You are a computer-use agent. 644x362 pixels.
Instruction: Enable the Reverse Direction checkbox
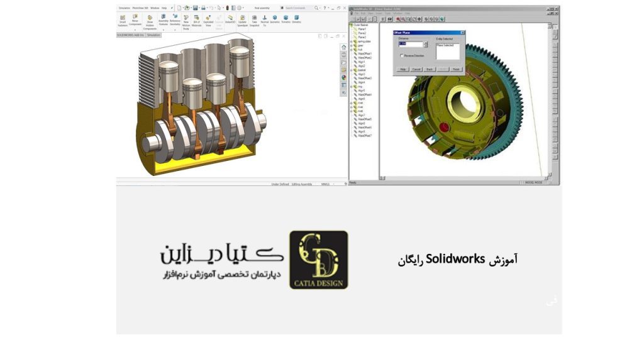(401, 55)
